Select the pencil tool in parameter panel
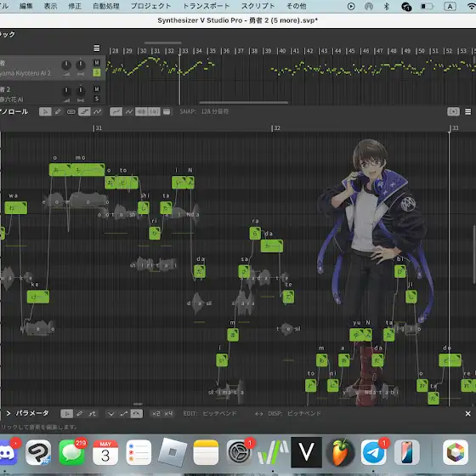This screenshot has height=476, width=476. 80,413
